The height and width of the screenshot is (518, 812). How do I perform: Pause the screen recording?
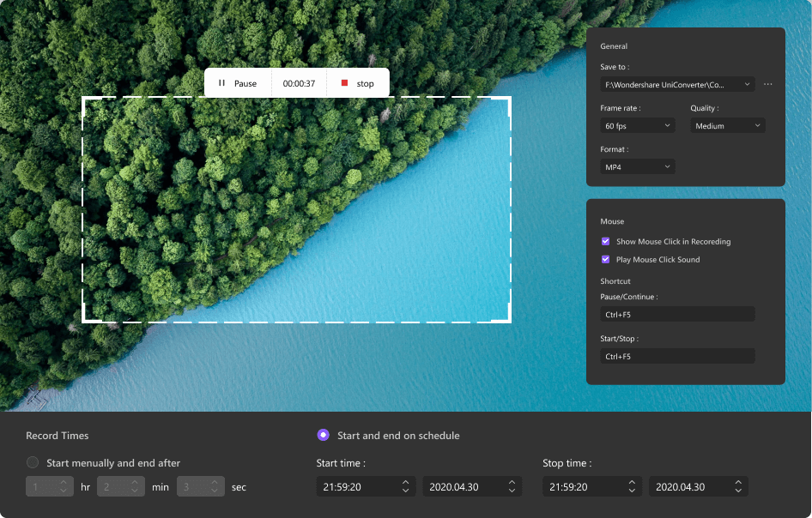238,83
